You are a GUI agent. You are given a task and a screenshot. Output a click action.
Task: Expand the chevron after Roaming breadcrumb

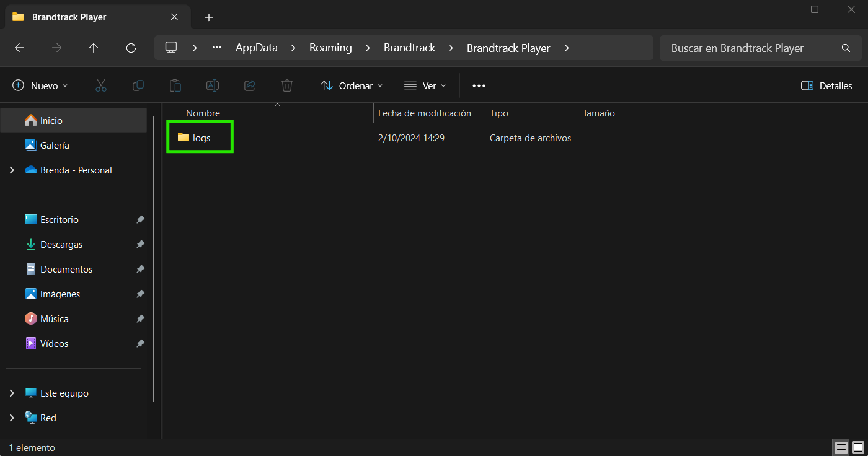(x=368, y=48)
